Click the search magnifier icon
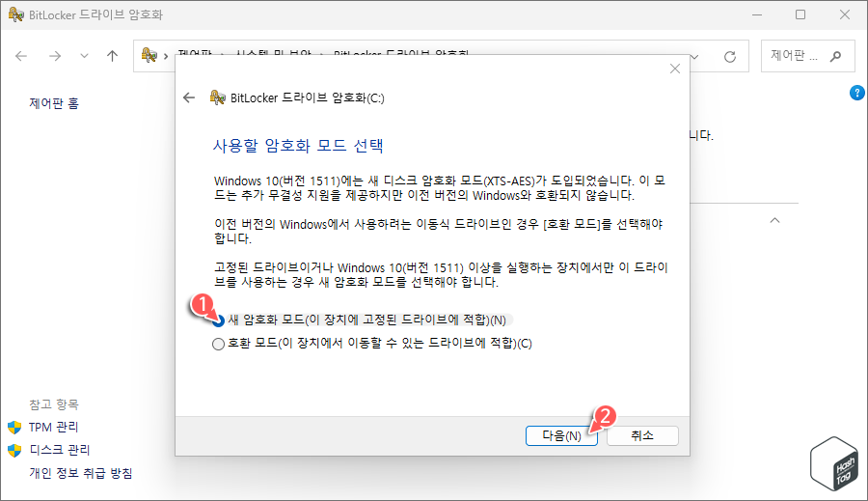868x501 pixels. pos(836,56)
